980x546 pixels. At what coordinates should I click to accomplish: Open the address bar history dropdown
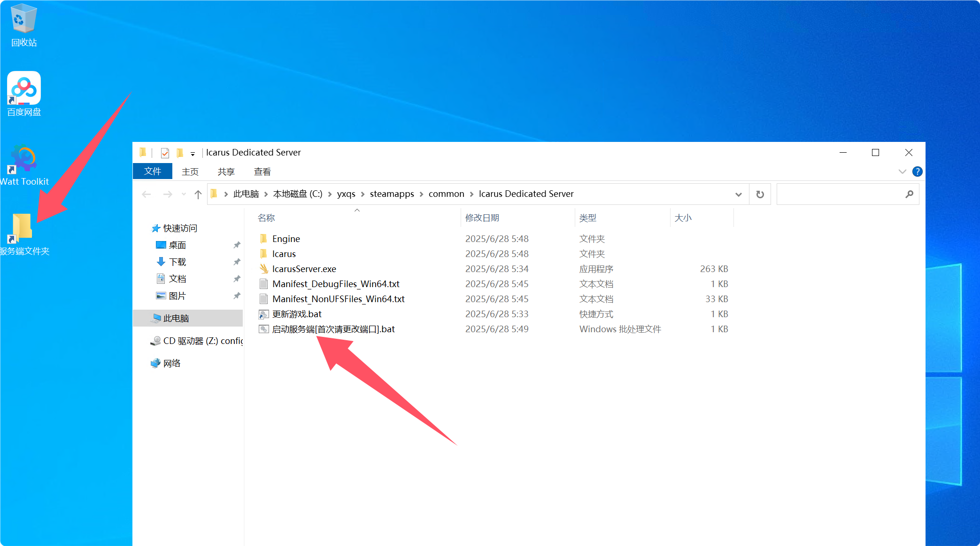point(738,194)
